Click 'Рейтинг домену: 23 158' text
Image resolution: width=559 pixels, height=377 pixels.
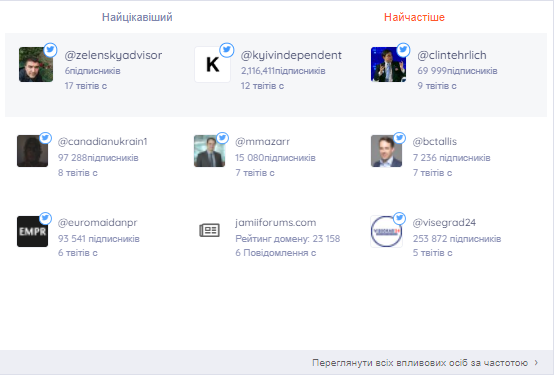[x=288, y=239]
